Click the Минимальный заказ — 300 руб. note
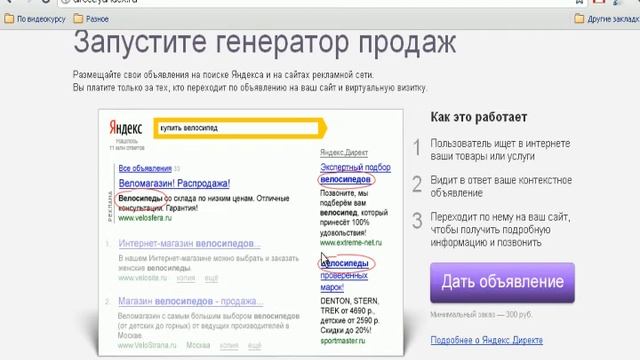The image size is (640, 360). [481, 315]
